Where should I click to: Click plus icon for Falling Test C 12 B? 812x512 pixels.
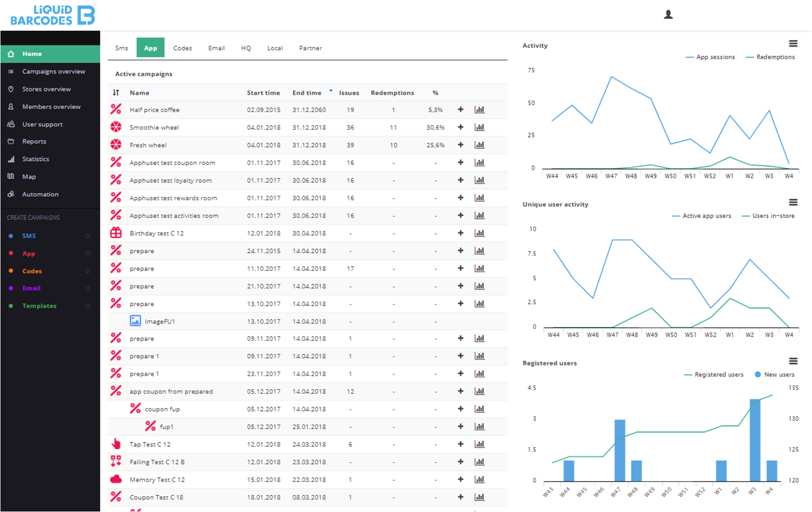461,462
